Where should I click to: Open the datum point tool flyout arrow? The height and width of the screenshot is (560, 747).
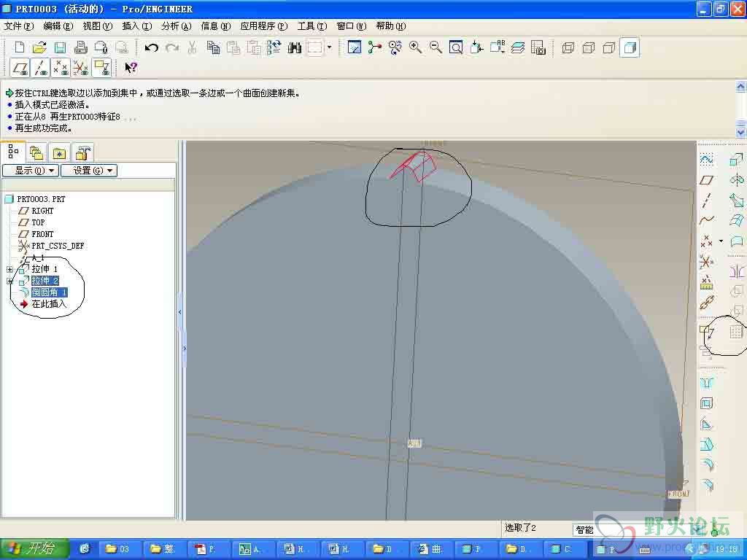coord(721,241)
